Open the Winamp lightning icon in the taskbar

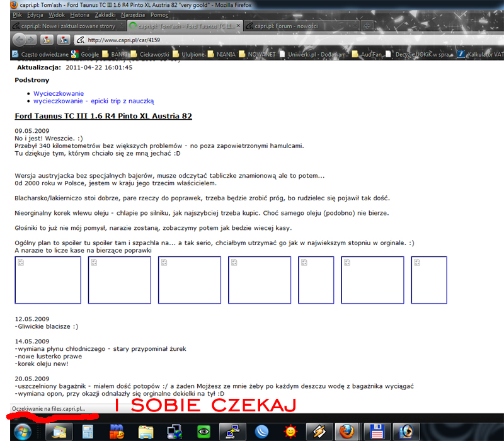click(x=319, y=432)
